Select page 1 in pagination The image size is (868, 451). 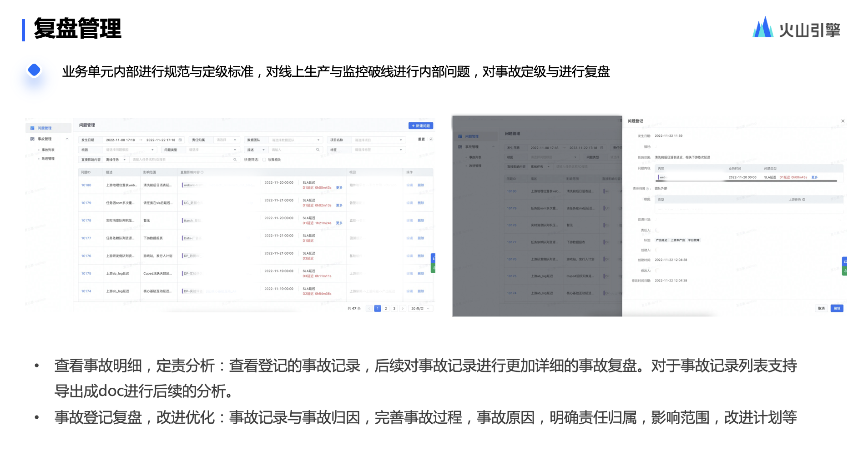coord(378,309)
